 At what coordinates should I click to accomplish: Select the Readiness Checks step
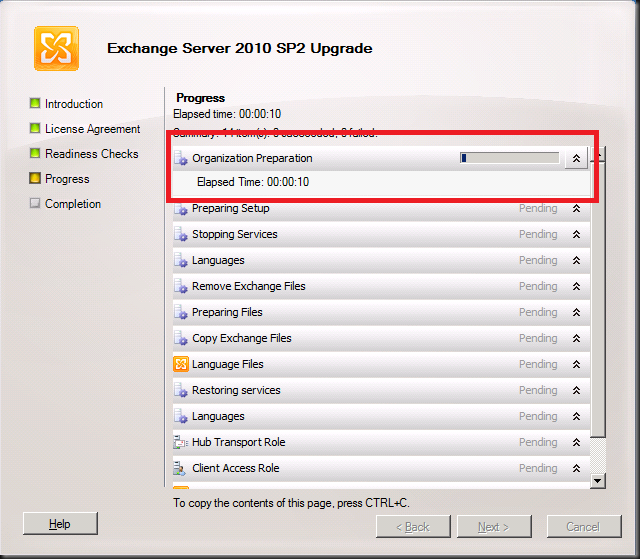click(x=92, y=154)
